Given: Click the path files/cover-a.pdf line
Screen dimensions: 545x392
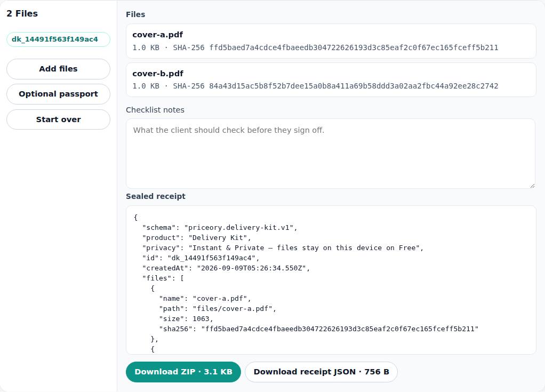Looking at the screenshot, I should (x=218, y=309).
